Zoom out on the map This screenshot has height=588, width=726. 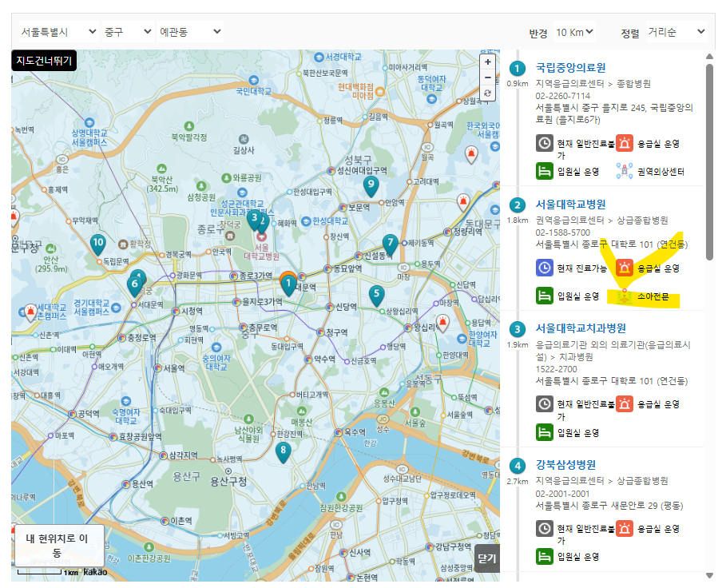tap(487, 77)
